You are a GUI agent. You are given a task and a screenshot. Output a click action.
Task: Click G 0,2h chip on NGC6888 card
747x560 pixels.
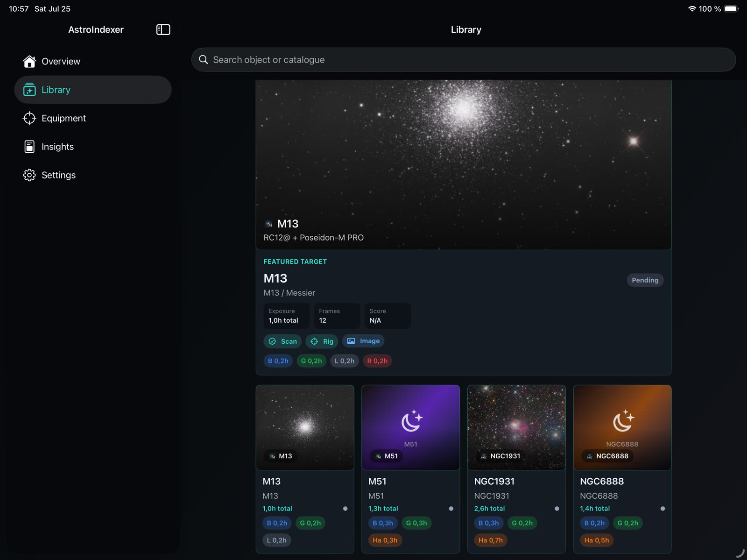click(x=628, y=523)
